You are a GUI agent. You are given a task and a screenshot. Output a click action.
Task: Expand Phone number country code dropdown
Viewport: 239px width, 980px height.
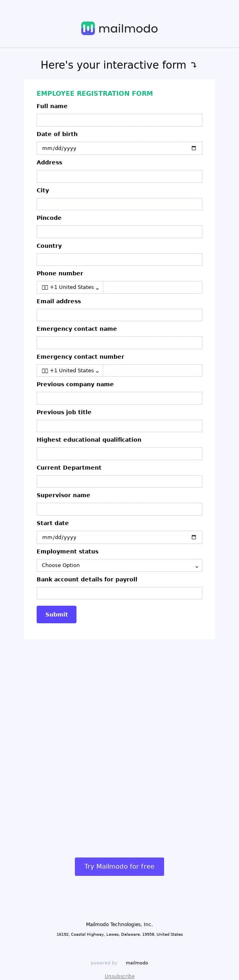click(x=70, y=287)
